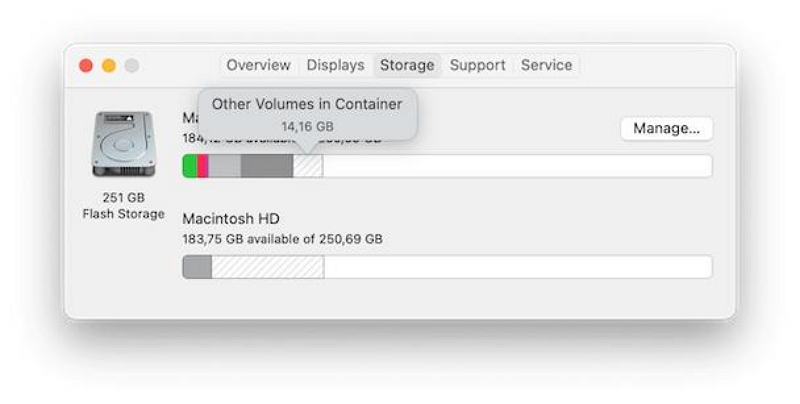
Task: Click the Other Volumes in Container tooltip
Action: tap(307, 114)
